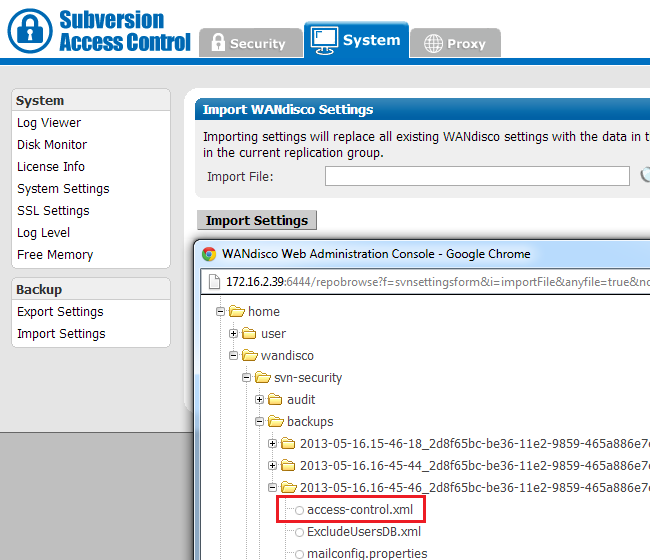Open License Info page
650x560 pixels.
[51, 167]
